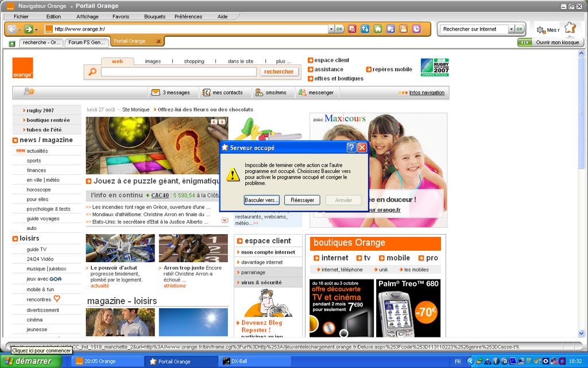The image size is (588, 368).
Task: Click the dialog help question mark button
Action: pyautogui.click(x=351, y=148)
